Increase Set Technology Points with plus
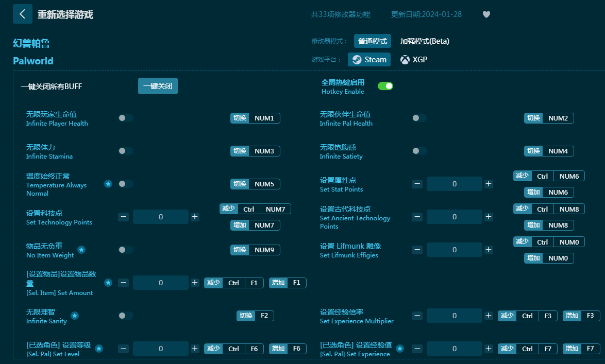Viewport: 605px width, 364px height. pos(195,217)
